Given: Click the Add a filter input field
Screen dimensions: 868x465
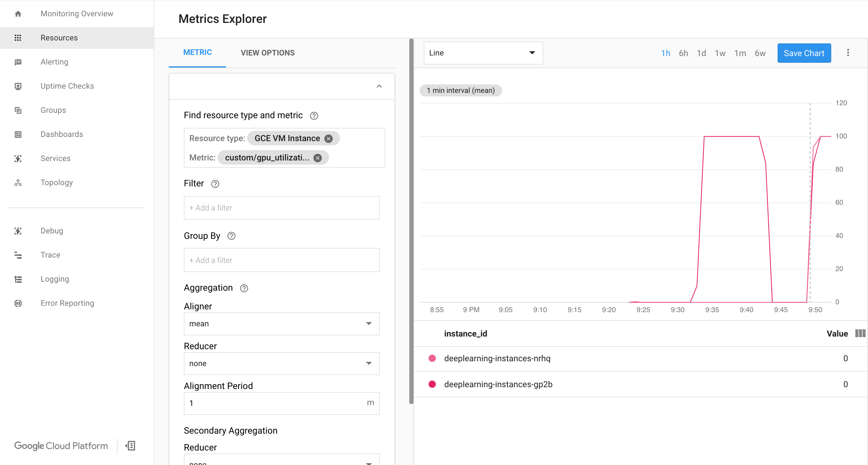Looking at the screenshot, I should pyautogui.click(x=281, y=207).
